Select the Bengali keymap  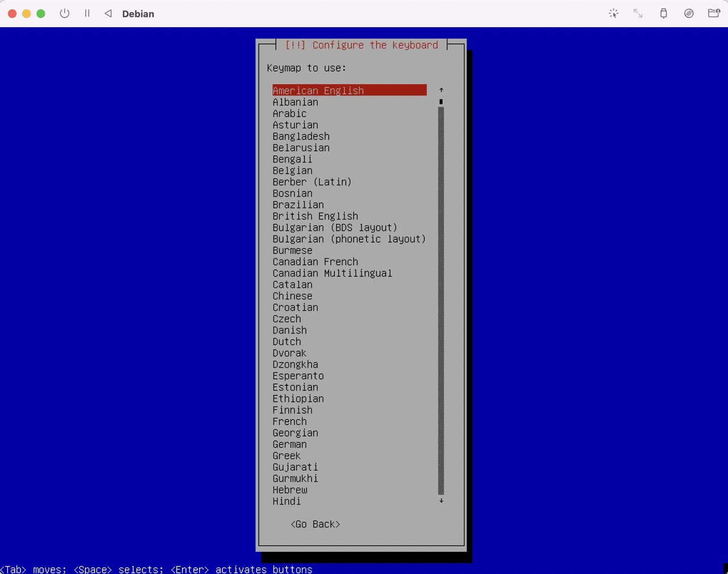(292, 159)
